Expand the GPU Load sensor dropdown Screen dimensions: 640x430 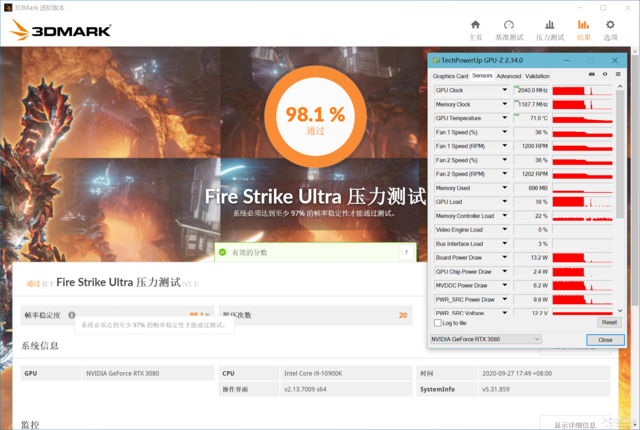(x=505, y=202)
